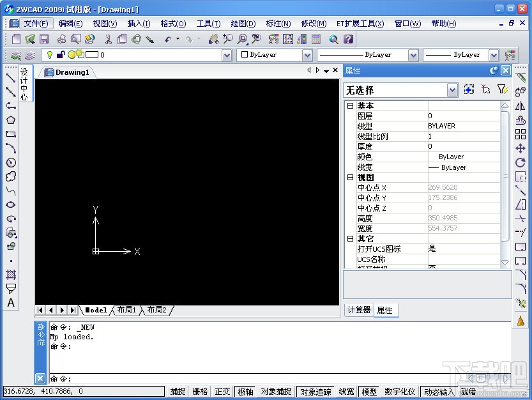The width and height of the screenshot is (532, 400).
Task: Click the Save diskette icon
Action: (x=44, y=39)
